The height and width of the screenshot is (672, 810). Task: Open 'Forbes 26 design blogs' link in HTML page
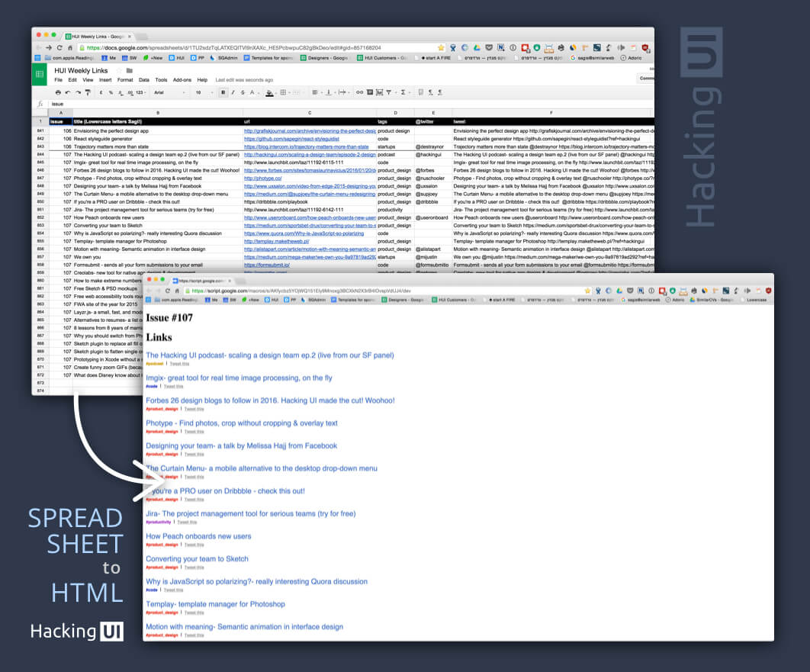click(x=270, y=400)
